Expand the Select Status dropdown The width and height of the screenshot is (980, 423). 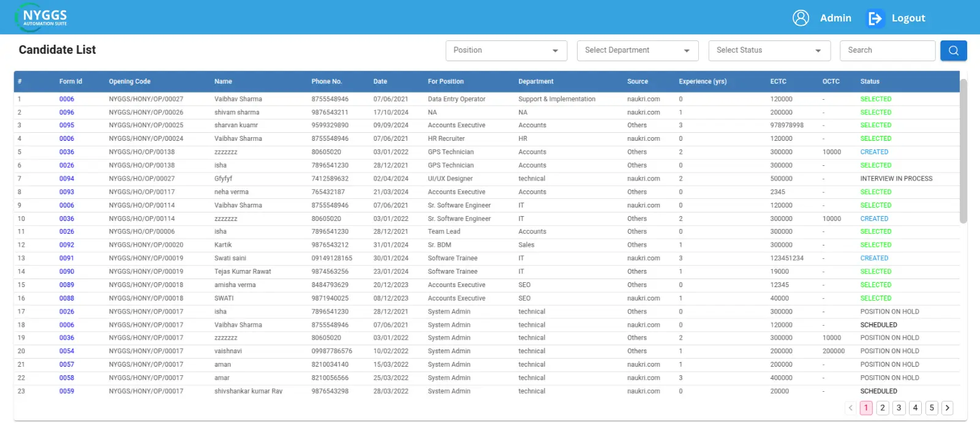769,51
